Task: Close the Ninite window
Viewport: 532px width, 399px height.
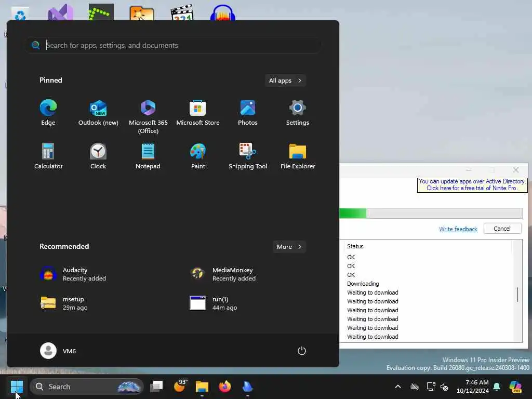Action: click(x=516, y=170)
